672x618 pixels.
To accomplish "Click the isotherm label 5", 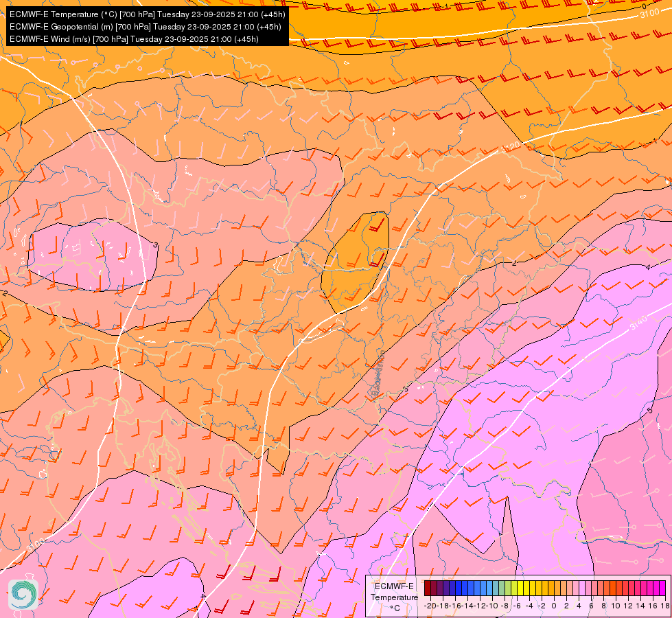I will point(650,411).
